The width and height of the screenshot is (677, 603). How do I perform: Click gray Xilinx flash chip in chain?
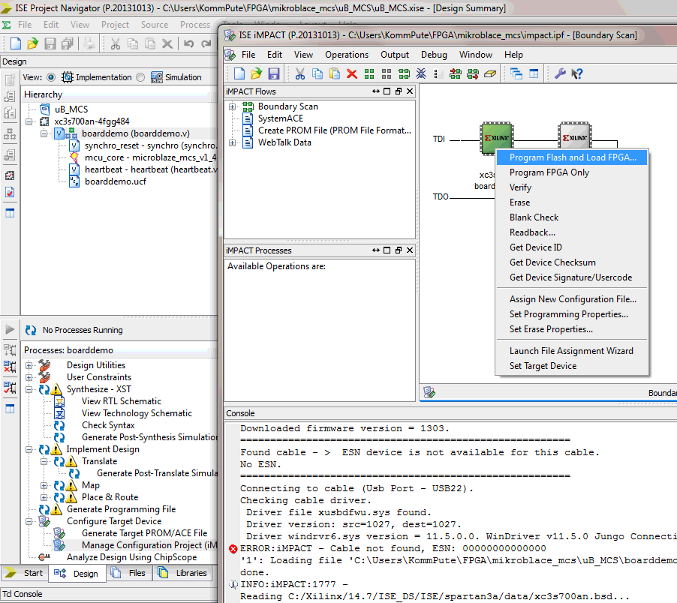click(x=575, y=136)
